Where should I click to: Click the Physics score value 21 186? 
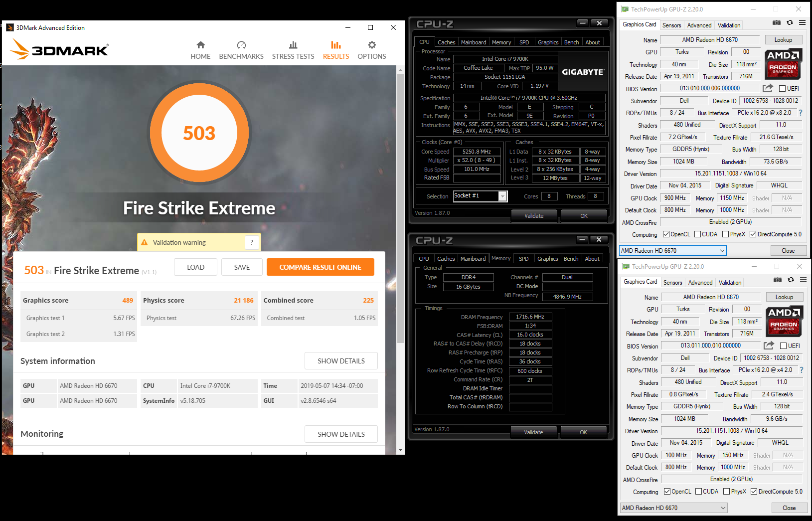(x=244, y=300)
